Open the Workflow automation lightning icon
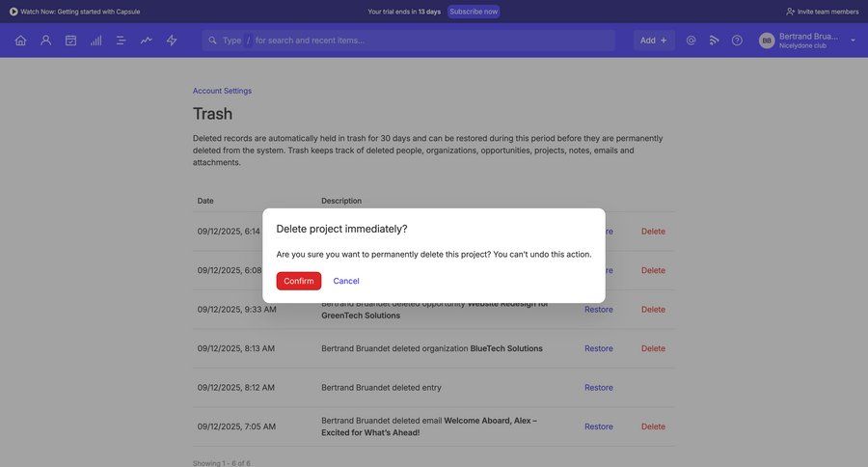 [x=172, y=41]
